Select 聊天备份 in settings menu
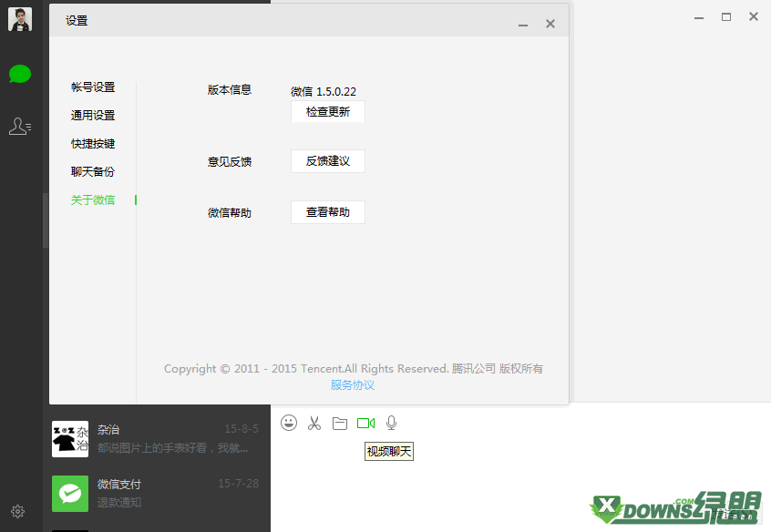Image resolution: width=771 pixels, height=532 pixels. tap(93, 171)
